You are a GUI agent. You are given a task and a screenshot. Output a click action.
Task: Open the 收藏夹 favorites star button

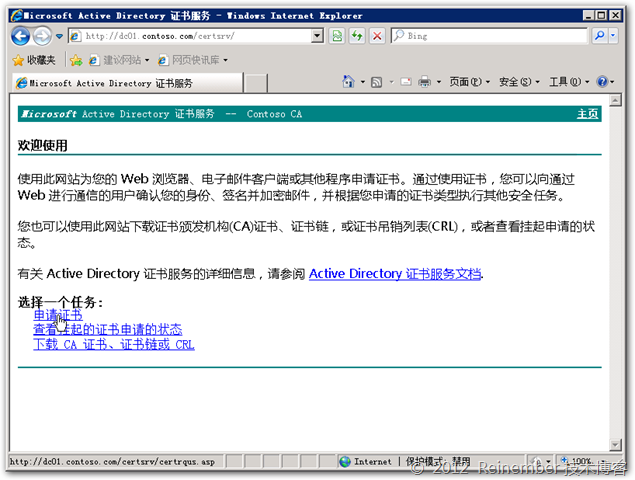pos(34,60)
